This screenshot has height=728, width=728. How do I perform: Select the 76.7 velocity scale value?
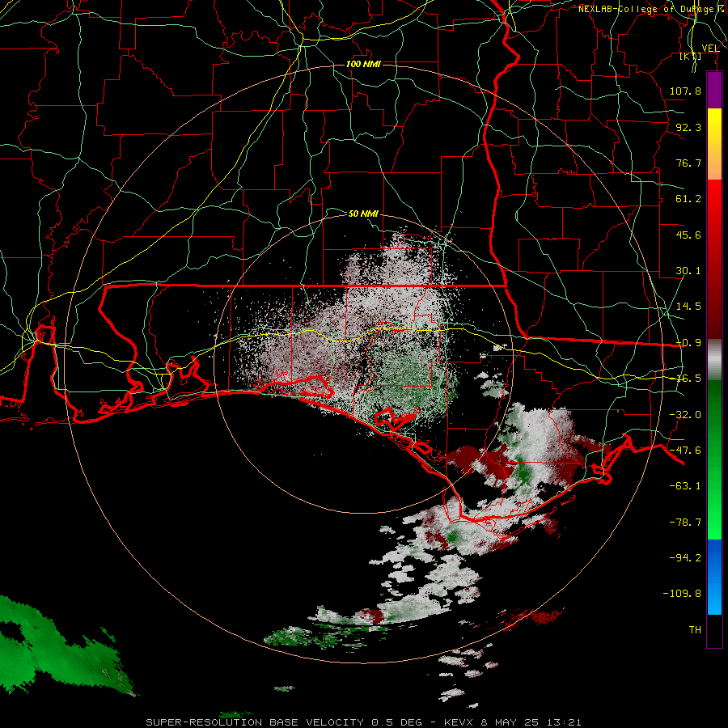click(x=688, y=163)
